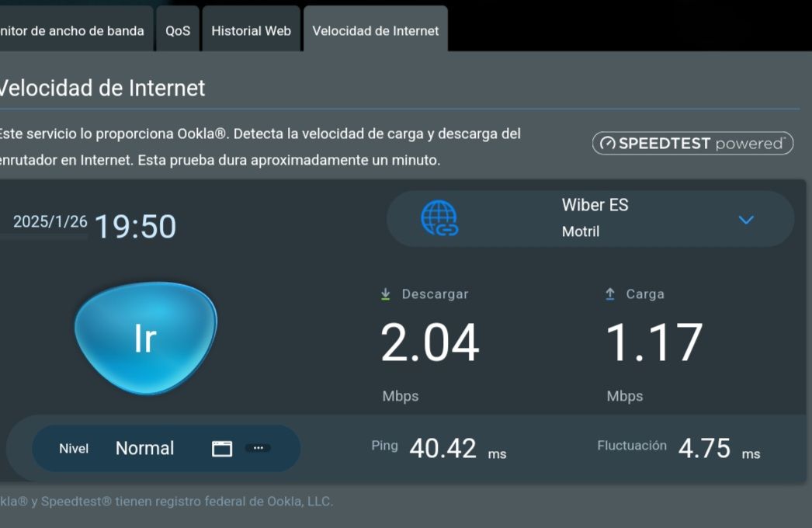
Task: Open the three-dots more options pill
Action: [x=259, y=448]
